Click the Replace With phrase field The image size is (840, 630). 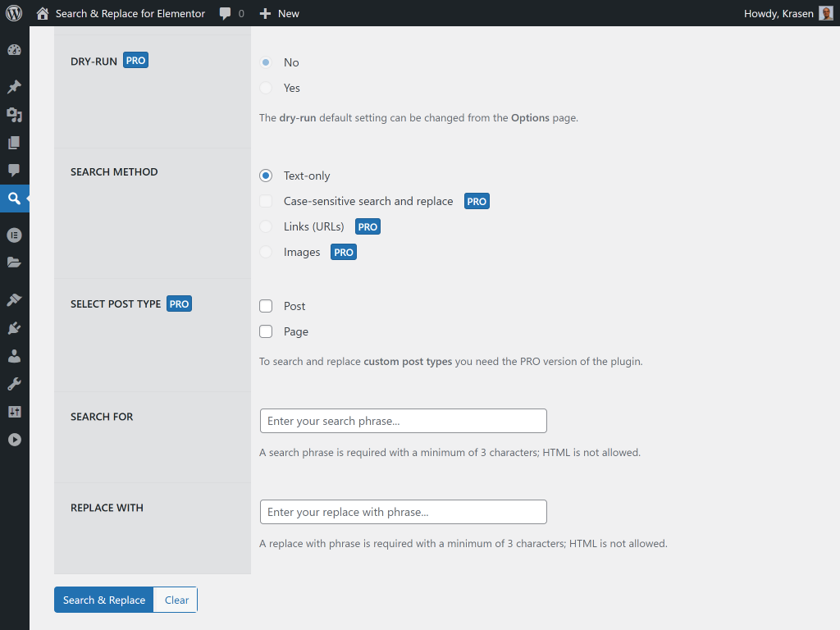pos(404,512)
